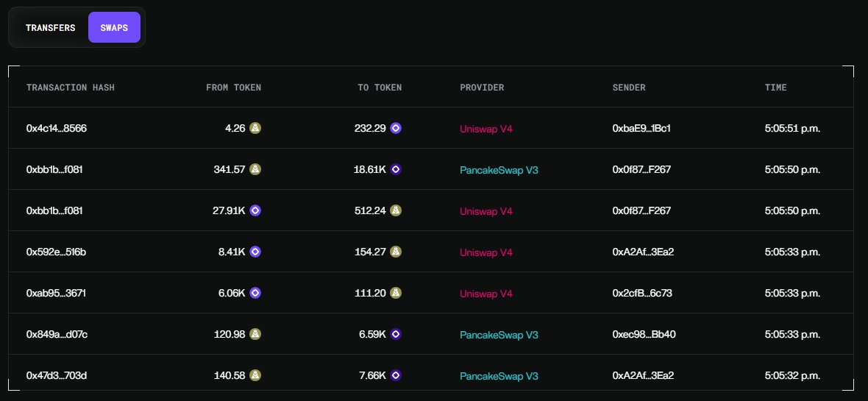The width and height of the screenshot is (868, 401).
Task: Click the purple token icon beside 232.29
Action: point(396,128)
